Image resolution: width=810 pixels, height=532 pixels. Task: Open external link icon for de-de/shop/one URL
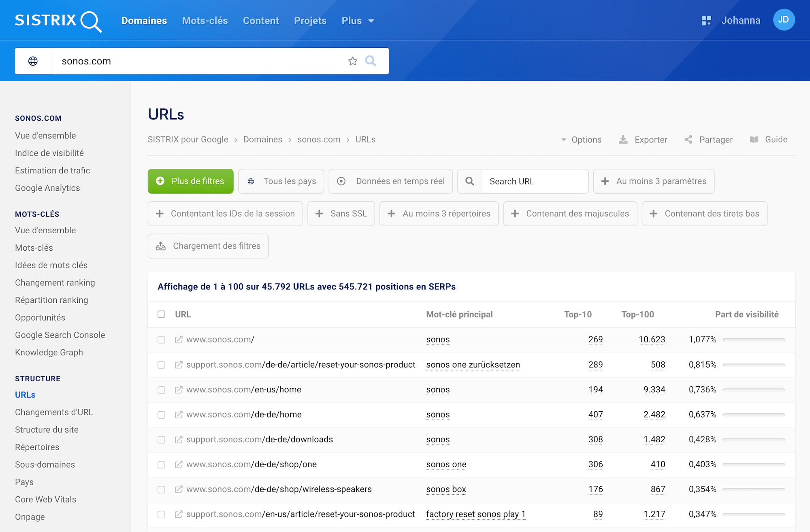point(178,464)
